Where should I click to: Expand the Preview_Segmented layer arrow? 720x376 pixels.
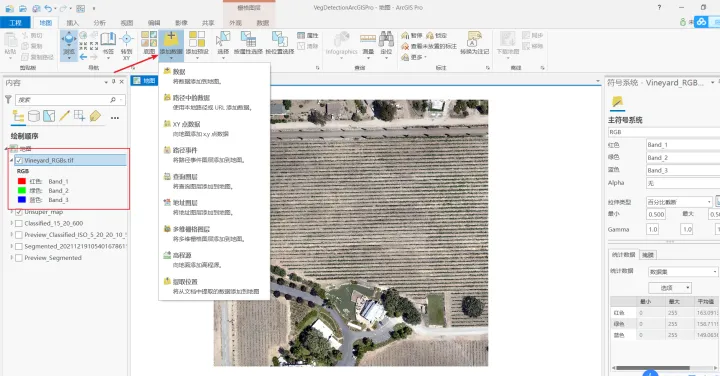click(11, 258)
